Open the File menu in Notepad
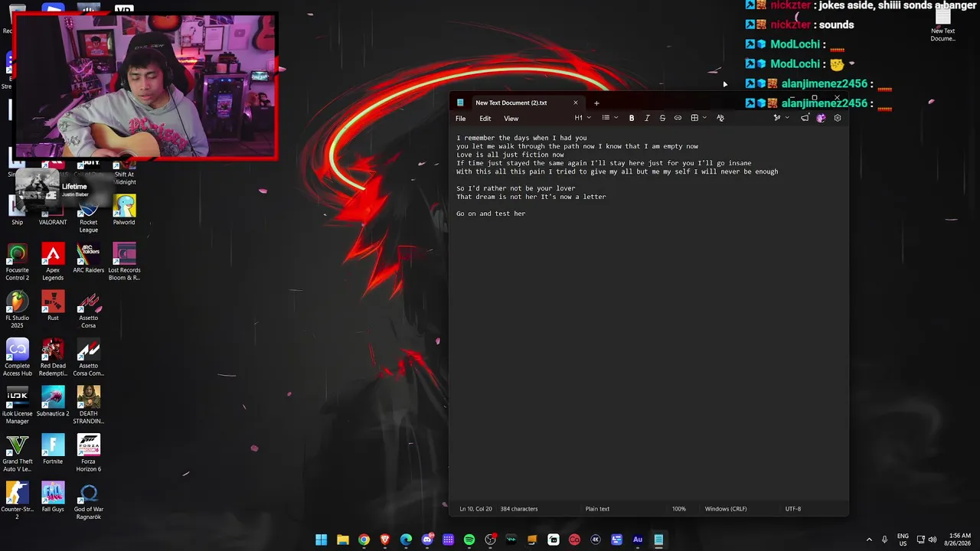 click(x=461, y=119)
